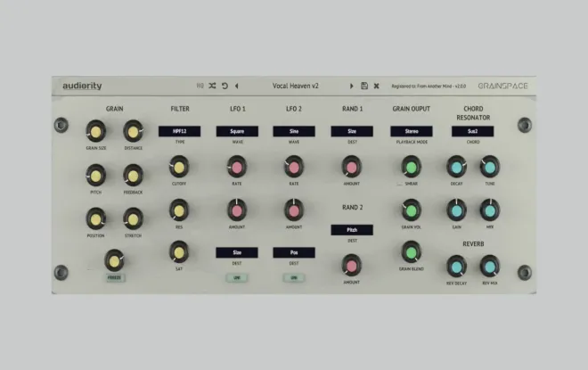Viewport: 588px width, 370px height.
Task: Toggle the LFO 2 UNI button
Action: (294, 278)
